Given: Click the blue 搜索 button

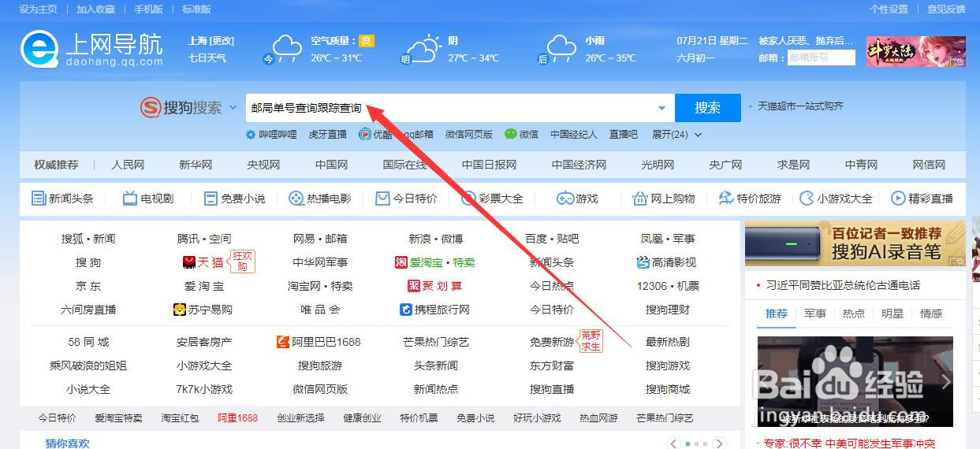Looking at the screenshot, I should (708, 108).
